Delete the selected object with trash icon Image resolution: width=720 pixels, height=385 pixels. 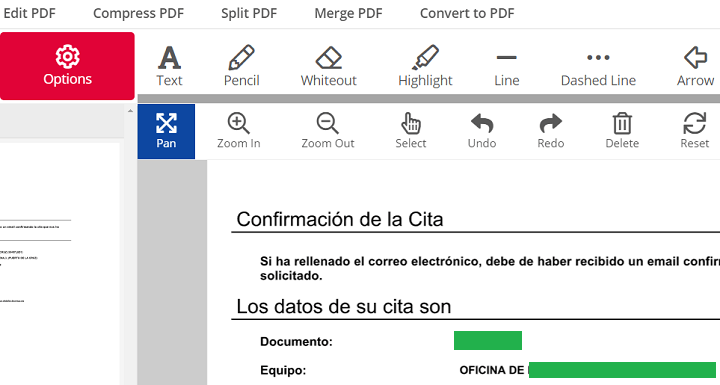point(622,131)
